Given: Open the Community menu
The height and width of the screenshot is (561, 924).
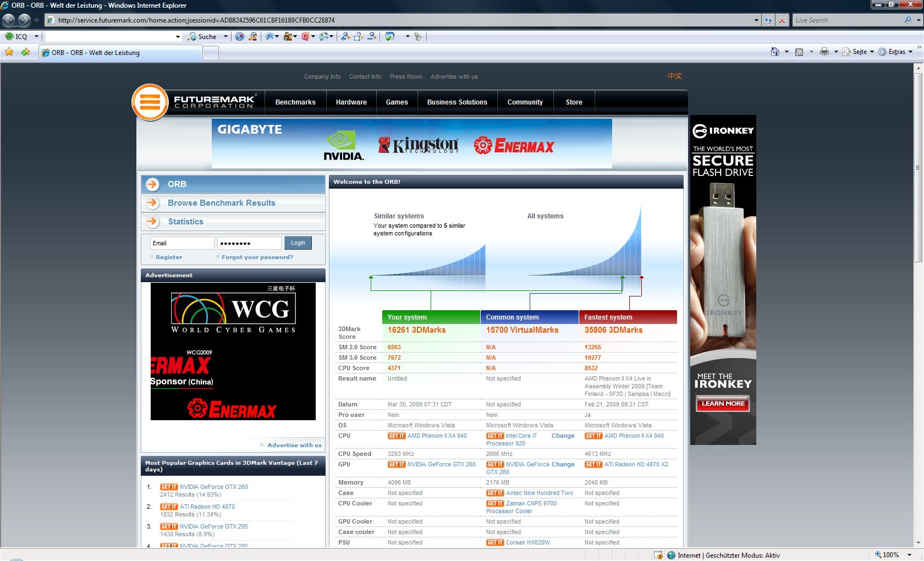Looking at the screenshot, I should [525, 102].
